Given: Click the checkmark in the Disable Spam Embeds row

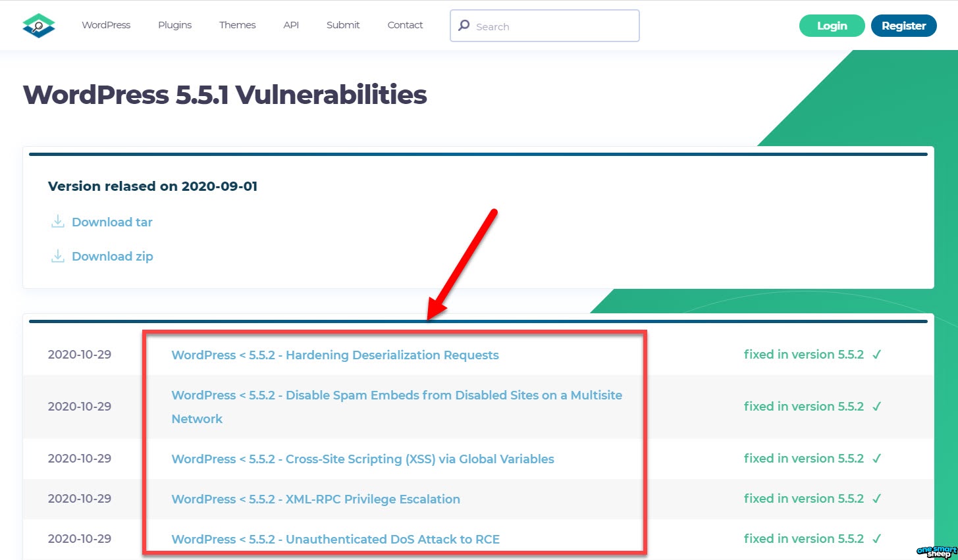Looking at the screenshot, I should point(876,407).
